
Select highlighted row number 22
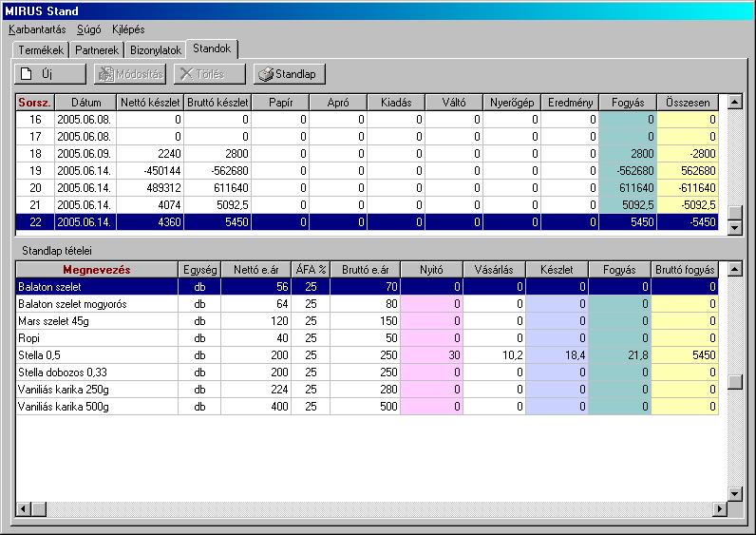(x=367, y=222)
